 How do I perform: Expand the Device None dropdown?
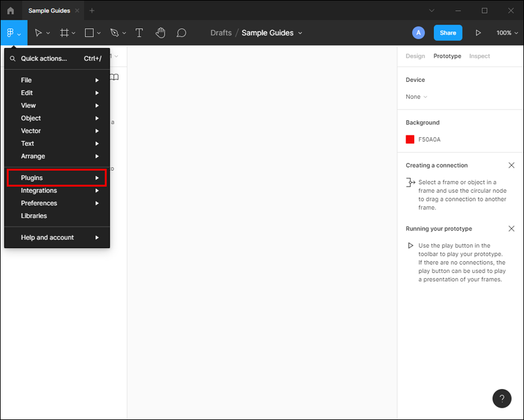pyautogui.click(x=416, y=97)
